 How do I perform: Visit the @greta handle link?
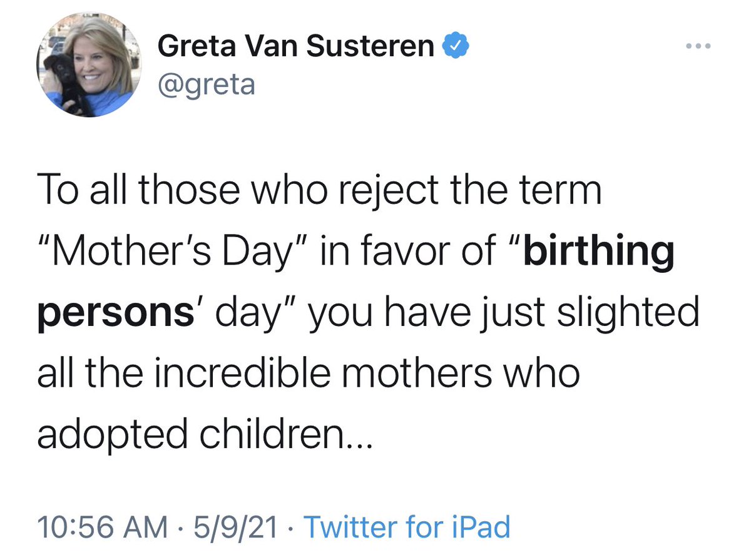206,84
